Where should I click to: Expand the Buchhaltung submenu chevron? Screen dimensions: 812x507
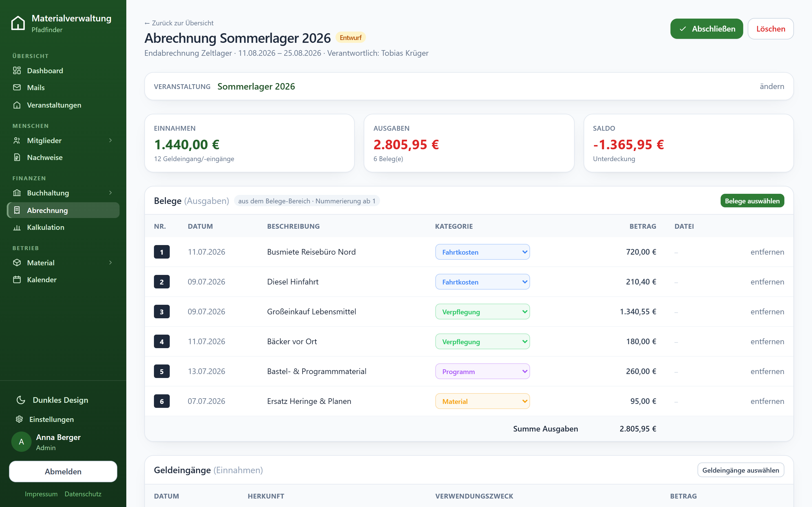coord(111,193)
